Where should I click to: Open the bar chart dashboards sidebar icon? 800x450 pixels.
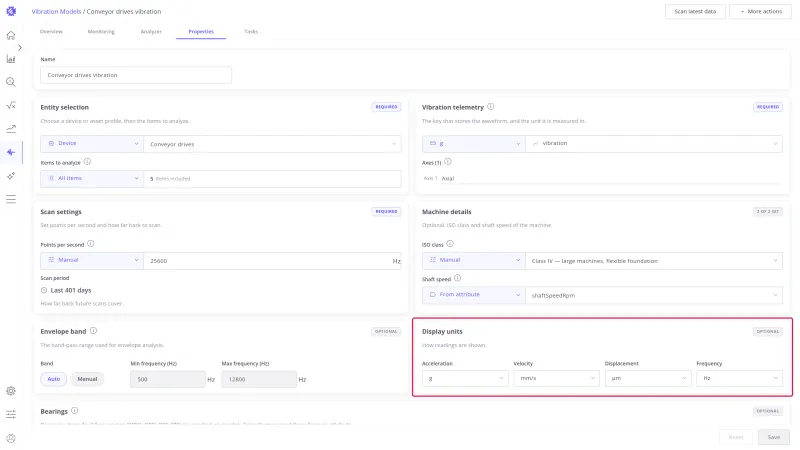[11, 59]
